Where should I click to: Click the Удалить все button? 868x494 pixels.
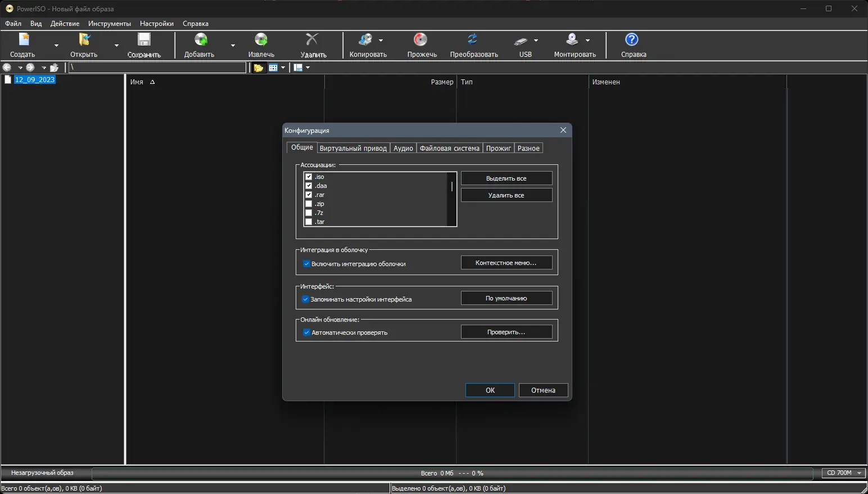coord(507,195)
